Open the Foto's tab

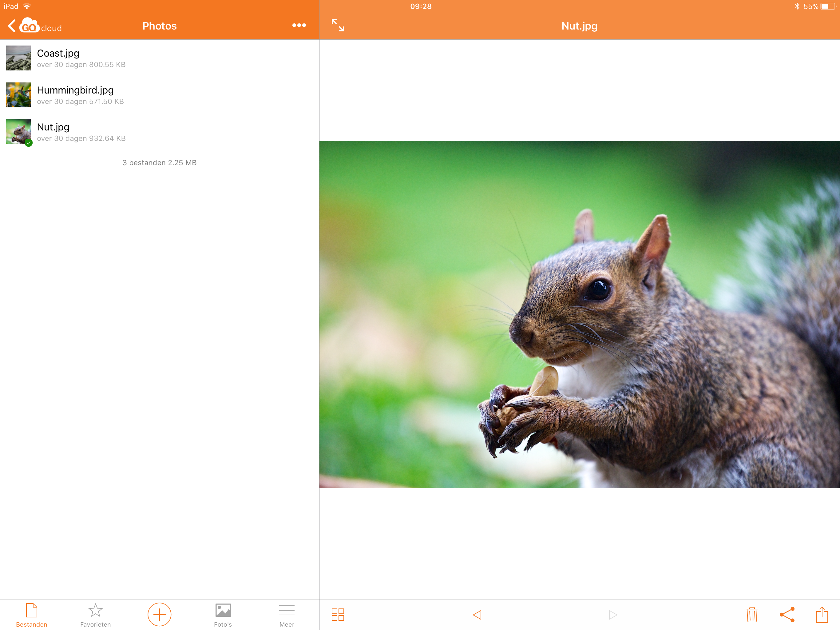coord(223,615)
